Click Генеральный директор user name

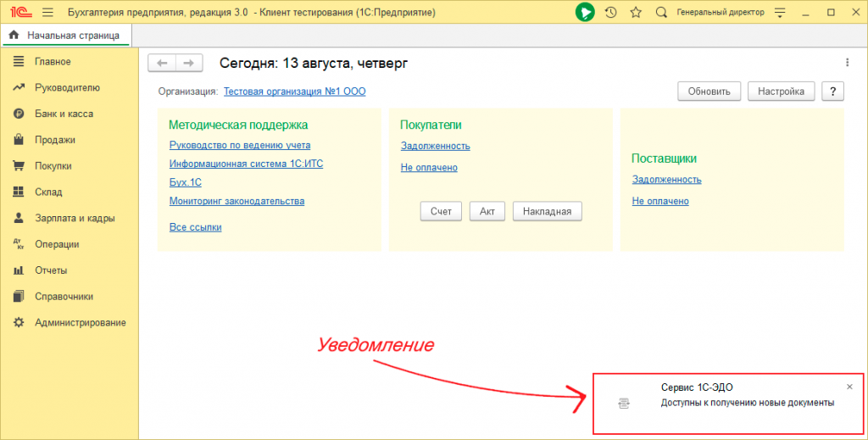721,12
